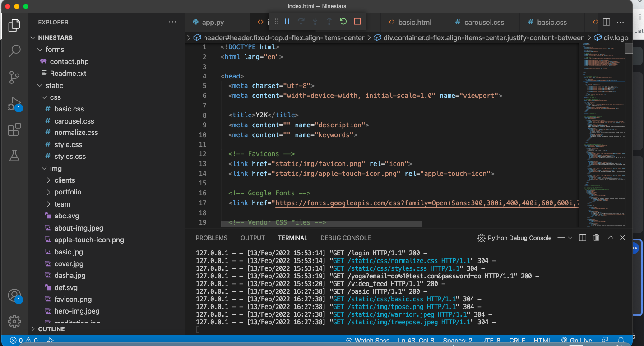
Task: Maximize the terminal panel size
Action: [610, 238]
